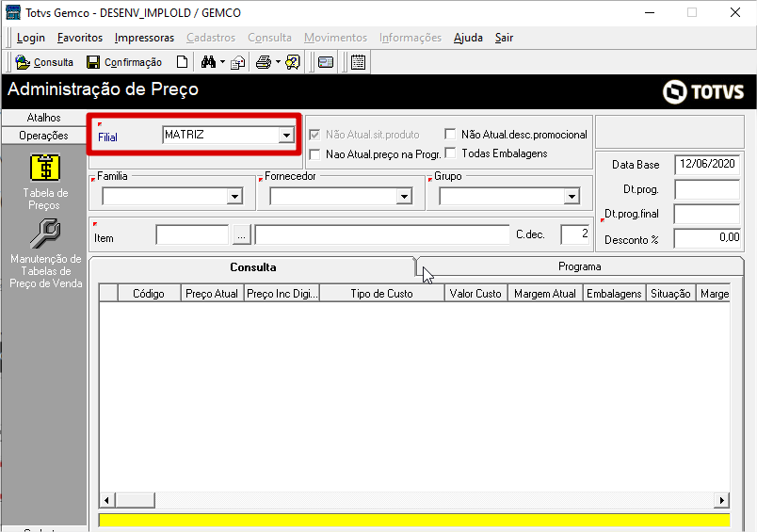Open the Filial MATRIZ dropdown
Image resolution: width=757 pixels, height=532 pixels.
[286, 136]
